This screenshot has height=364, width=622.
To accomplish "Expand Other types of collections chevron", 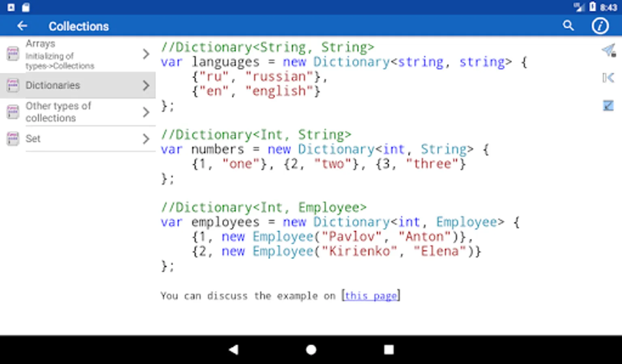I will click(x=146, y=112).
